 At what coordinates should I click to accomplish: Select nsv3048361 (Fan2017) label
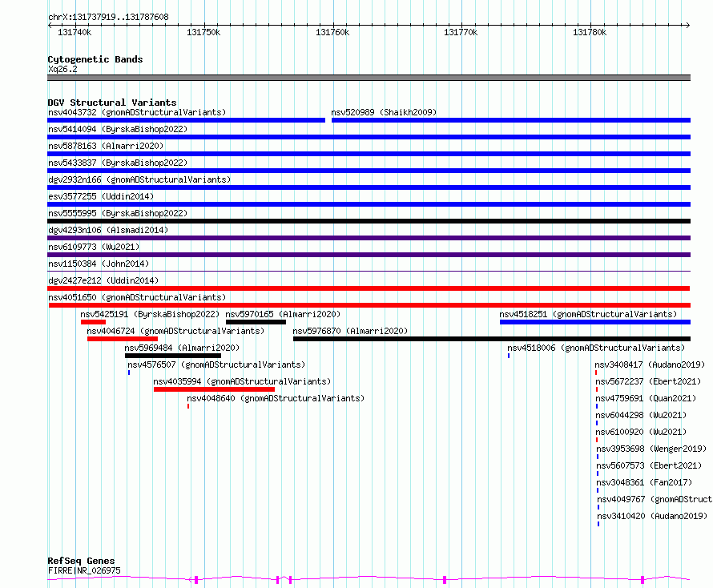(644, 482)
